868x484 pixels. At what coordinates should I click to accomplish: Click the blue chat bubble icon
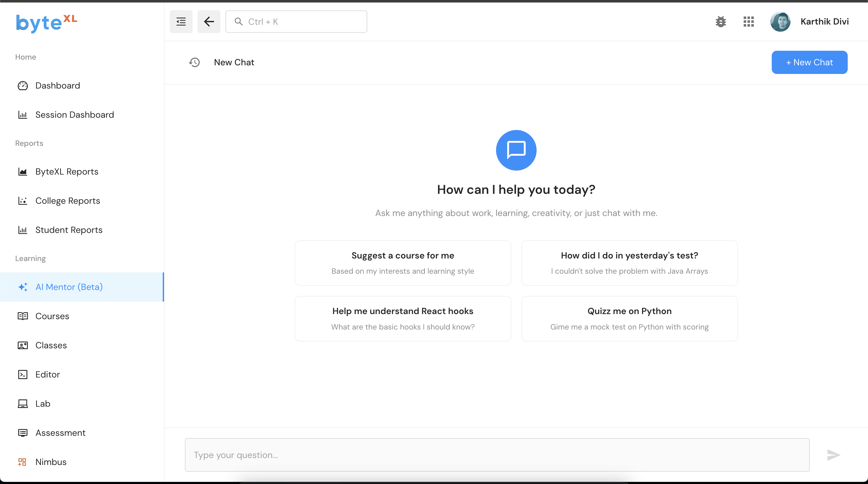(x=516, y=150)
